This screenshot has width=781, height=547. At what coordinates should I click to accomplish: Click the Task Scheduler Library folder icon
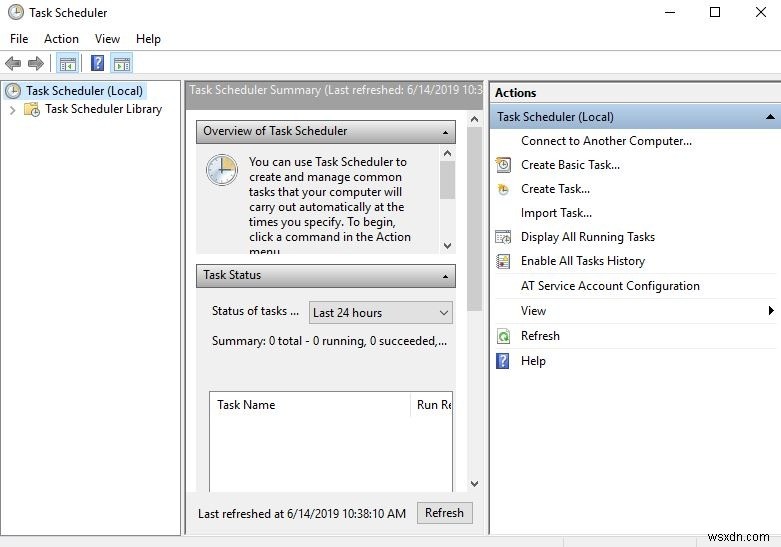32,109
